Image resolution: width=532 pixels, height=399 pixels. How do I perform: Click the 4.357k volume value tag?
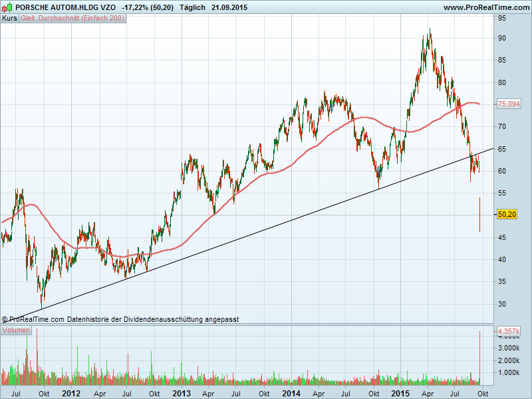click(508, 331)
